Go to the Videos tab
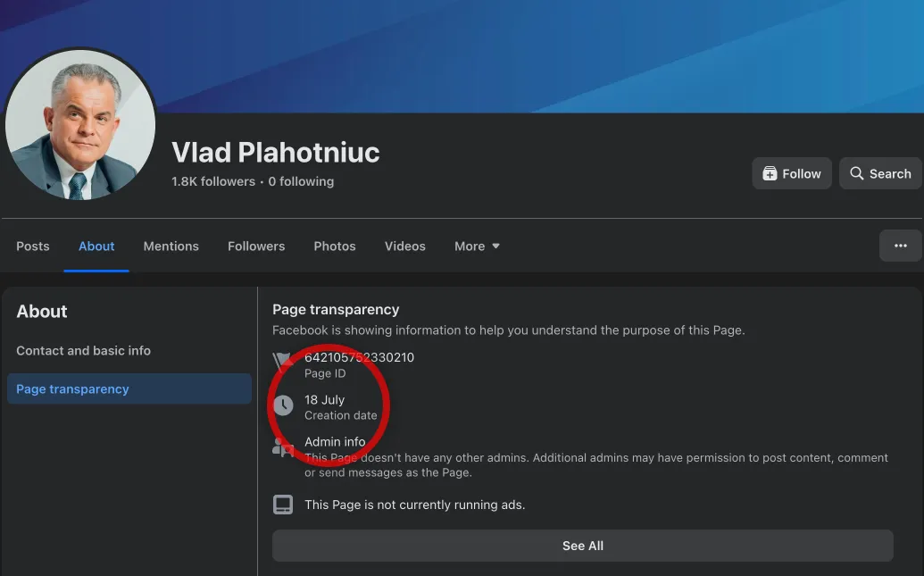Screen dimensions: 924x576 pyautogui.click(x=404, y=246)
